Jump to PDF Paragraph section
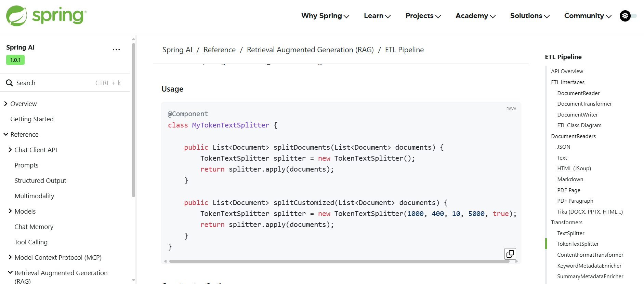This screenshot has height=284, width=644. 575,201
